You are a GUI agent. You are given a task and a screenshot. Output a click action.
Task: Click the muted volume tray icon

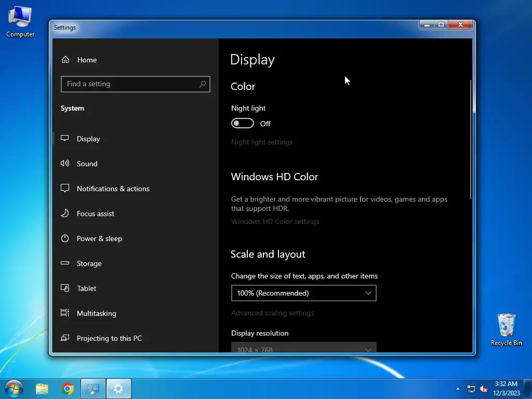(484, 389)
